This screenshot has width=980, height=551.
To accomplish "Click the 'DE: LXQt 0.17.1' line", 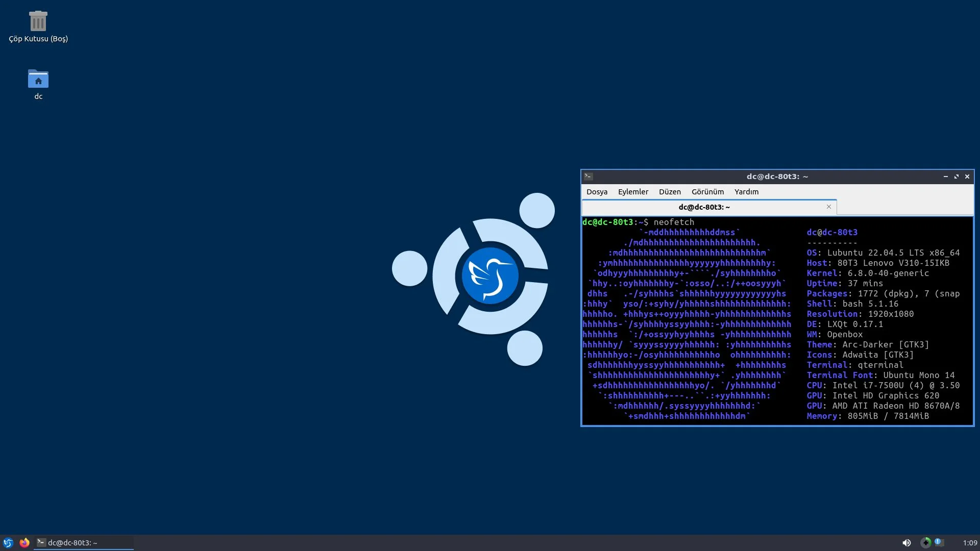I will 845,324.
